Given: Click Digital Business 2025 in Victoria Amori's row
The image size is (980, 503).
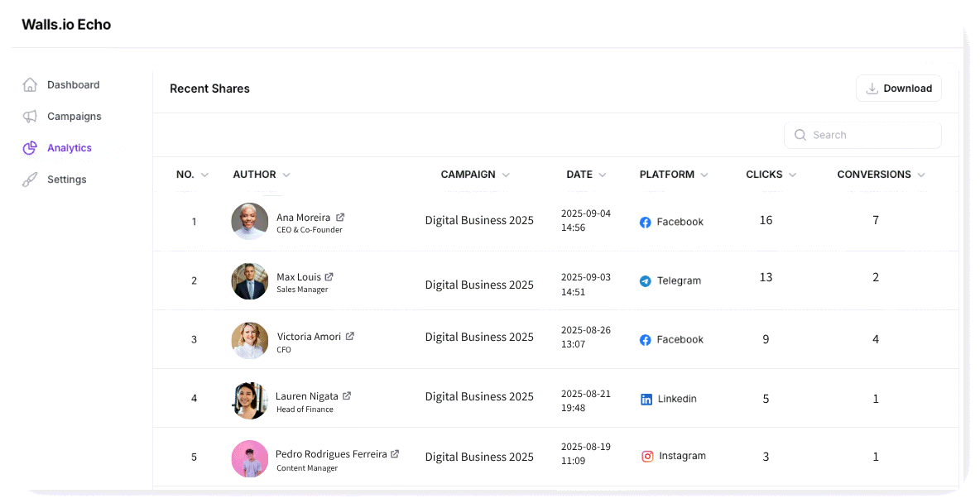Looking at the screenshot, I should click(x=478, y=337).
